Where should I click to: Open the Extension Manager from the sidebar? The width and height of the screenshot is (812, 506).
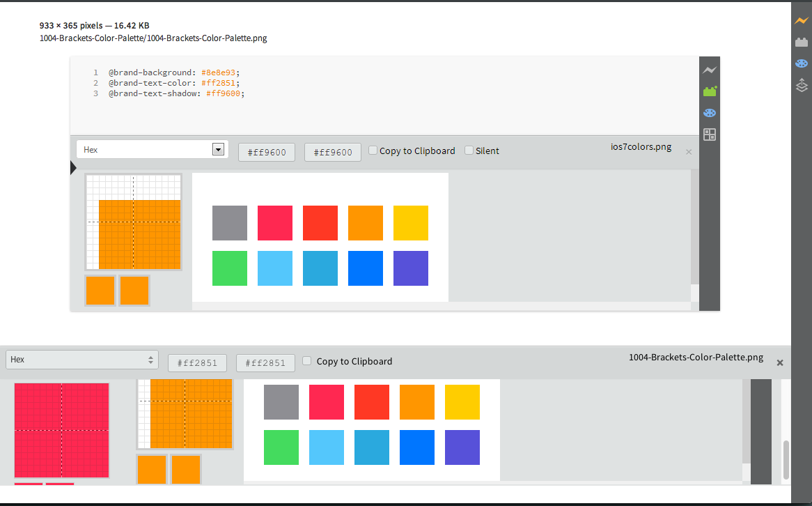tap(801, 41)
